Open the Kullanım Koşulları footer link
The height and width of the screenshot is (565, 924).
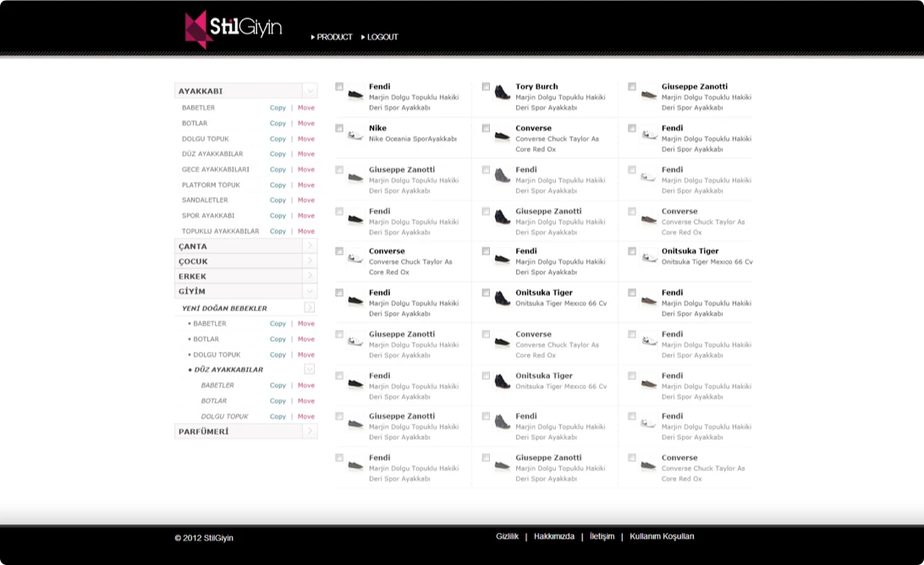coord(662,536)
